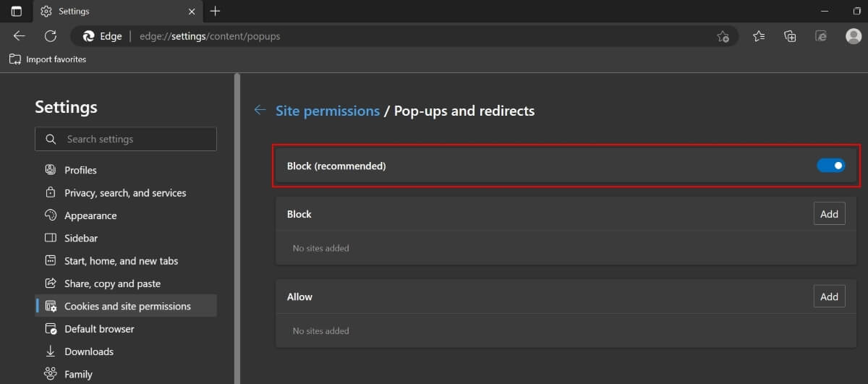Open Profiles settings section
The image size is (868, 384).
[80, 170]
